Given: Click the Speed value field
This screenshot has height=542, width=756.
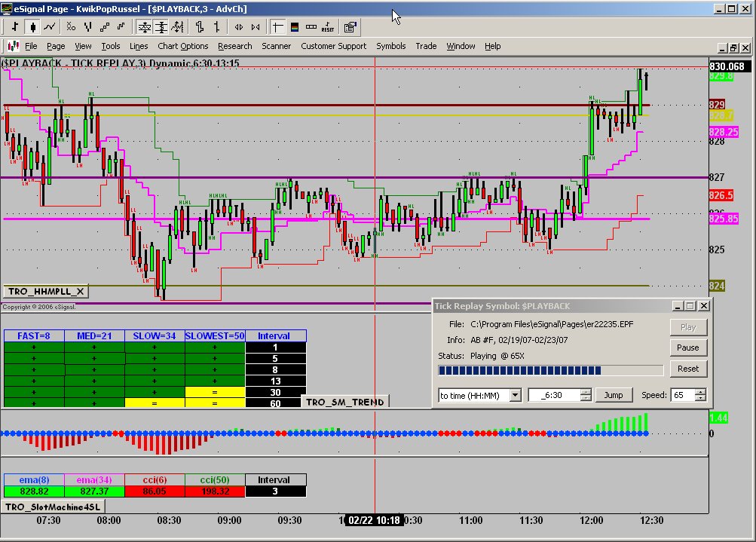Looking at the screenshot, I should point(683,396).
